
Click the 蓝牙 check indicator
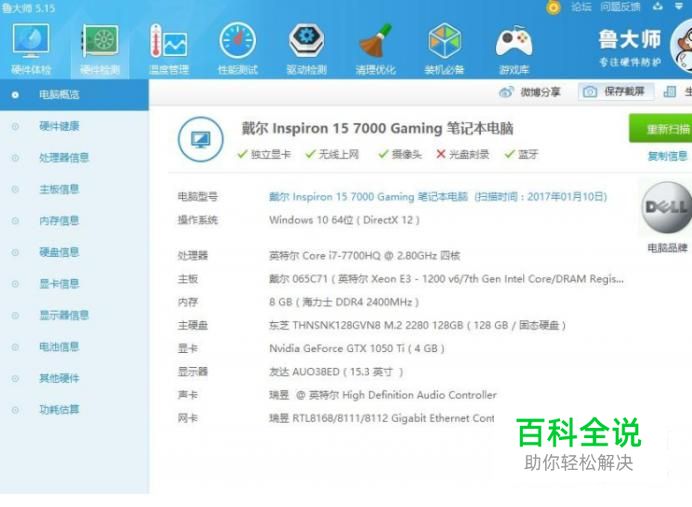click(x=522, y=154)
